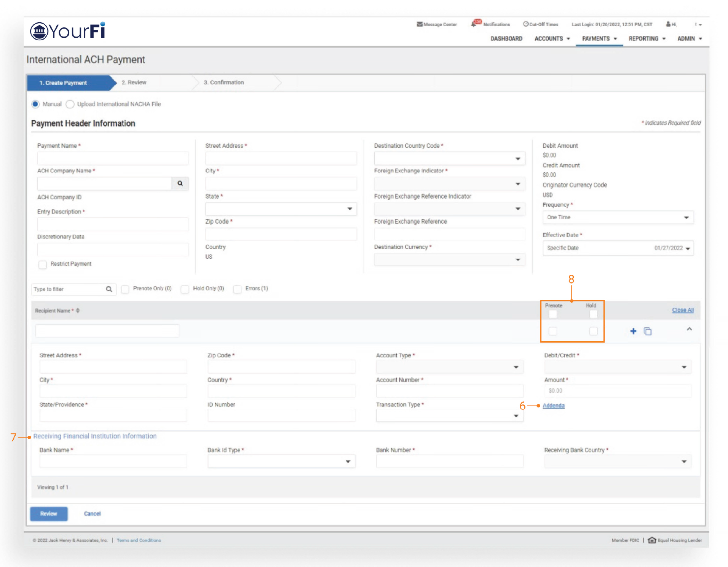Screen dimensions: 728x567
Task: Sort by Recipient Name column arrows
Action: pyautogui.click(x=78, y=311)
